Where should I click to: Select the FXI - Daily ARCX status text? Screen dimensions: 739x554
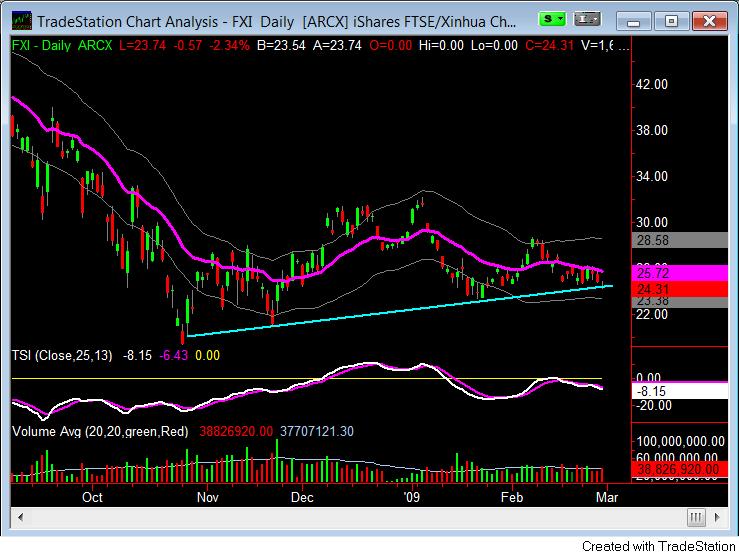62,46
